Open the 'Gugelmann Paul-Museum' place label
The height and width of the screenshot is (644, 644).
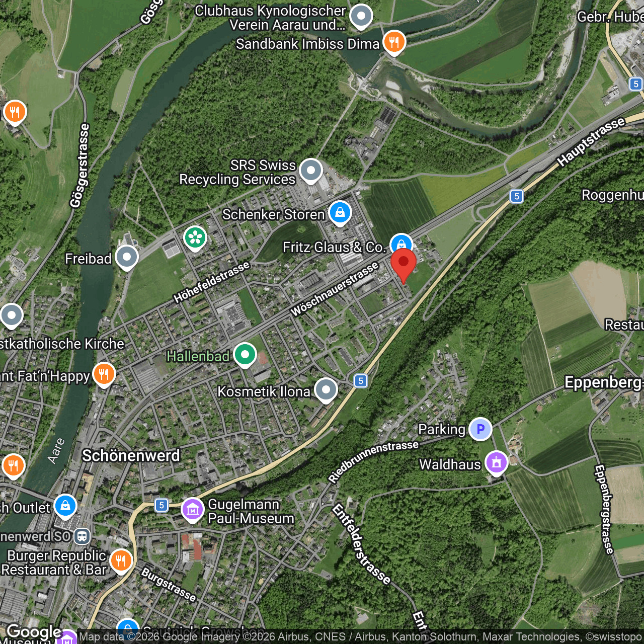pyautogui.click(x=251, y=511)
